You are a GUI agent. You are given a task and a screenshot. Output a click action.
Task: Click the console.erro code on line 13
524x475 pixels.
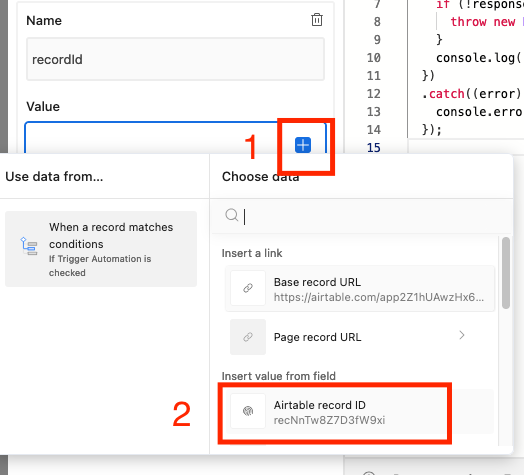pos(479,112)
